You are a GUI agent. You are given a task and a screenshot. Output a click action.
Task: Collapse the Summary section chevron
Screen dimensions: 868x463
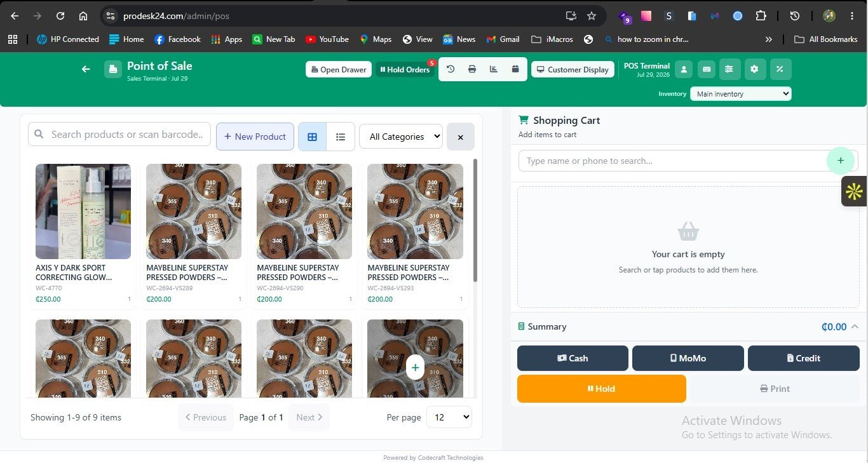click(x=855, y=326)
